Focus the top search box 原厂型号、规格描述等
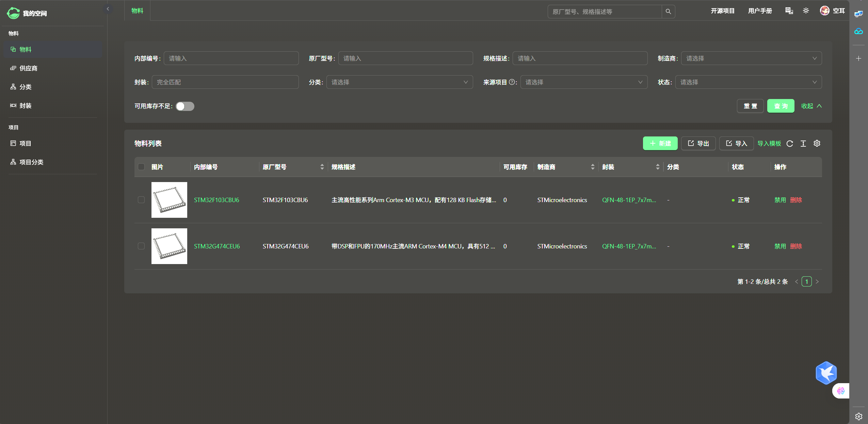Viewport: 868px width, 424px height. pos(605,12)
